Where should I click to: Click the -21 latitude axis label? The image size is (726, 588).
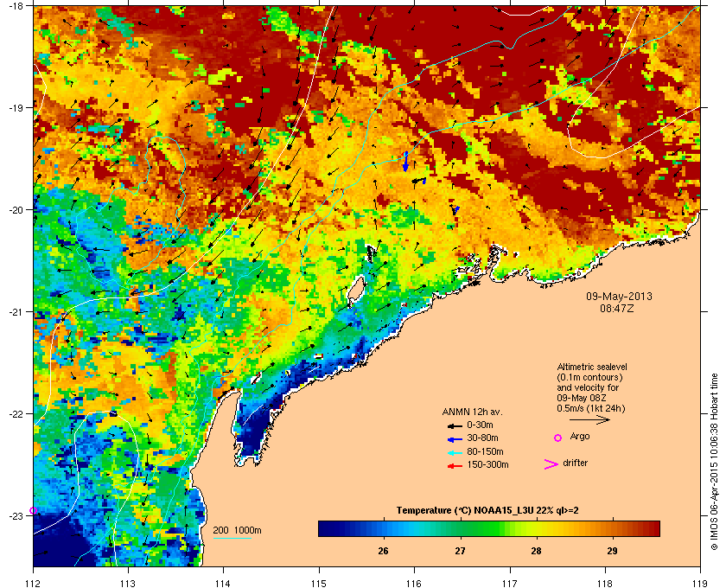(x=16, y=312)
